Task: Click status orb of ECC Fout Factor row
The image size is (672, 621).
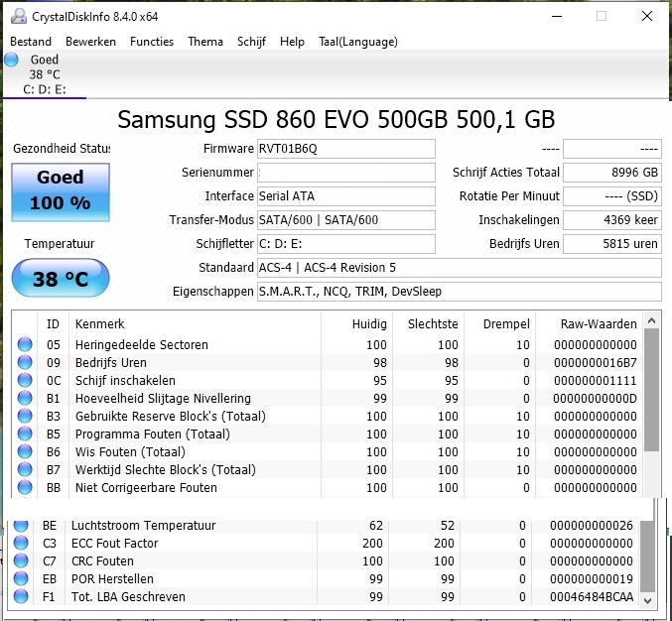Action: [21, 543]
